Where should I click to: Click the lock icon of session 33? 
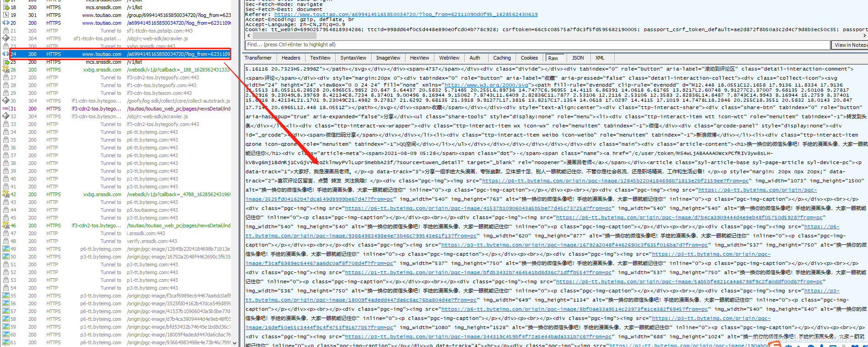(x=6, y=124)
